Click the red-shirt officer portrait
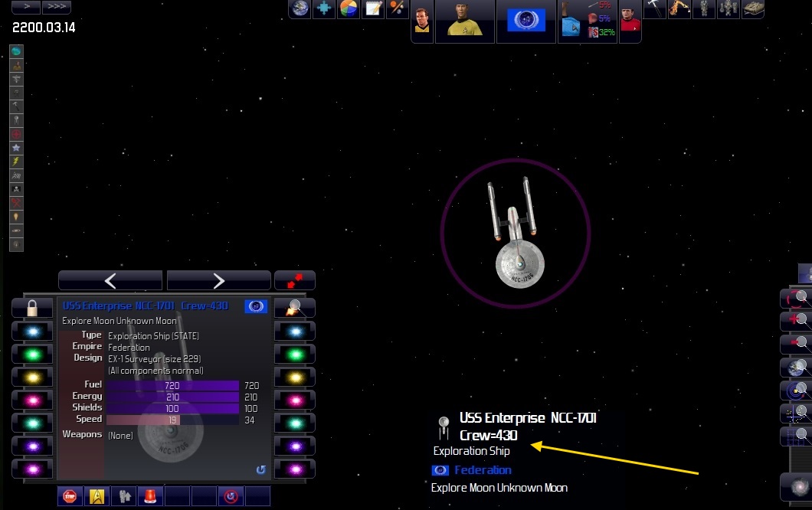This screenshot has height=510, width=812. pos(630,21)
